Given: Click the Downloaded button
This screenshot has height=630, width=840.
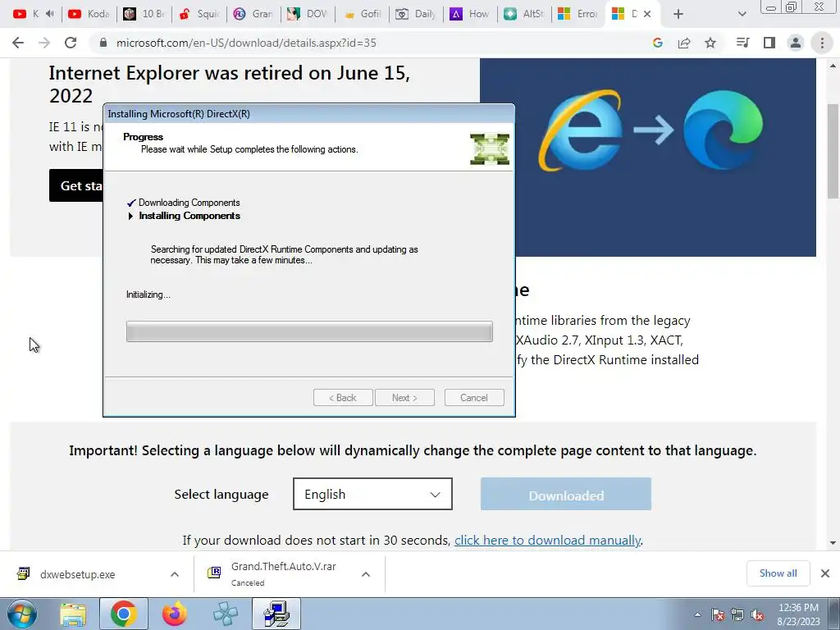Looking at the screenshot, I should [566, 494].
